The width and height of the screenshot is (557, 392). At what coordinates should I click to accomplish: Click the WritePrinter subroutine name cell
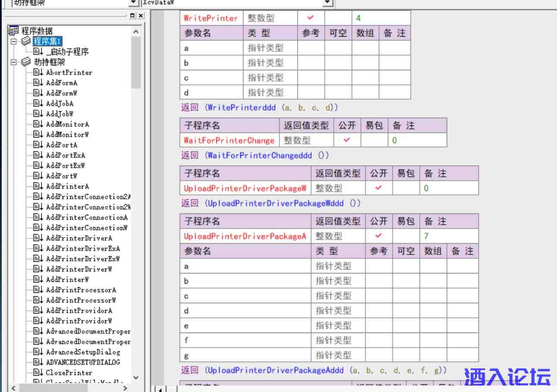211,18
